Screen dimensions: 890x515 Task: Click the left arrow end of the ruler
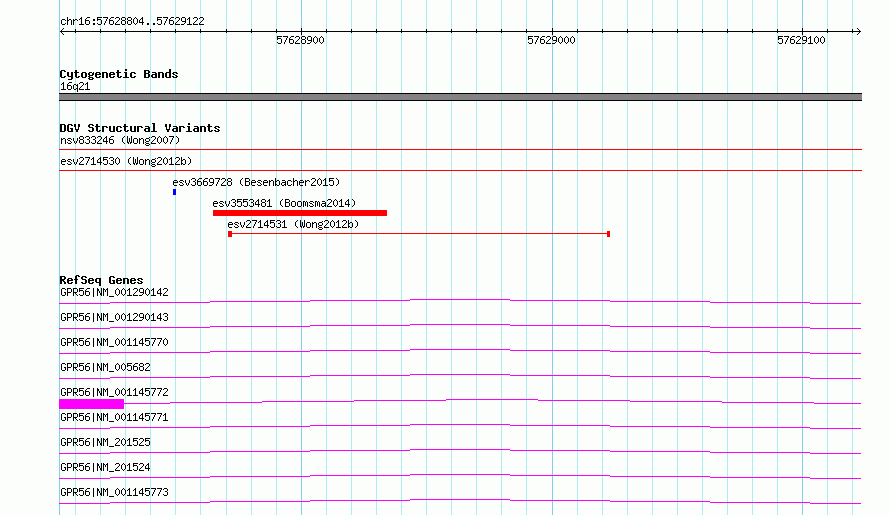(x=62, y=31)
